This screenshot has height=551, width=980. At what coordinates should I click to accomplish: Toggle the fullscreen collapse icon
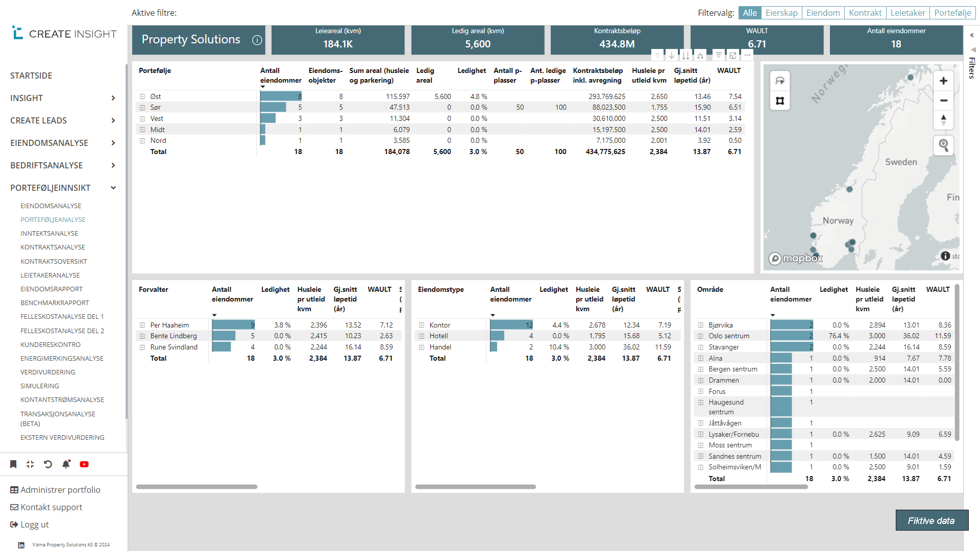click(x=30, y=464)
